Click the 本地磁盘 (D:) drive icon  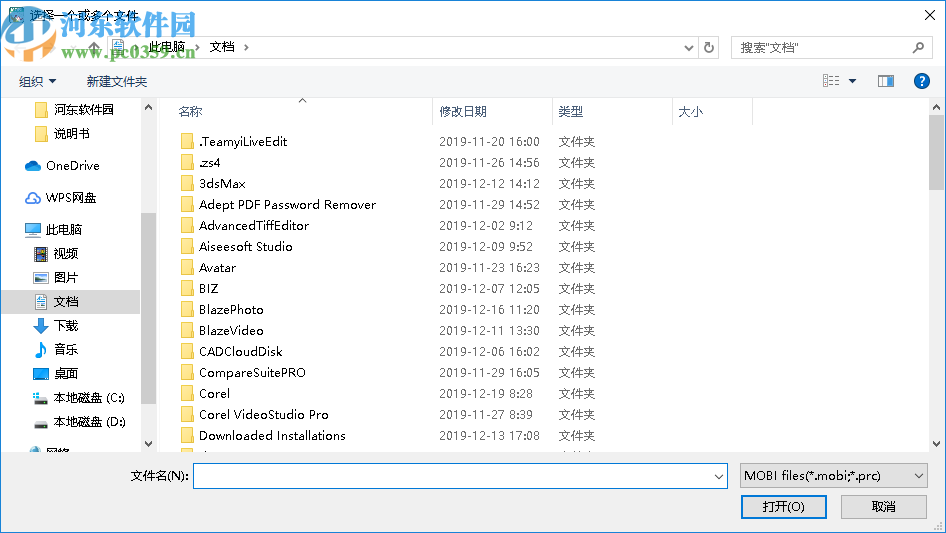[40, 422]
